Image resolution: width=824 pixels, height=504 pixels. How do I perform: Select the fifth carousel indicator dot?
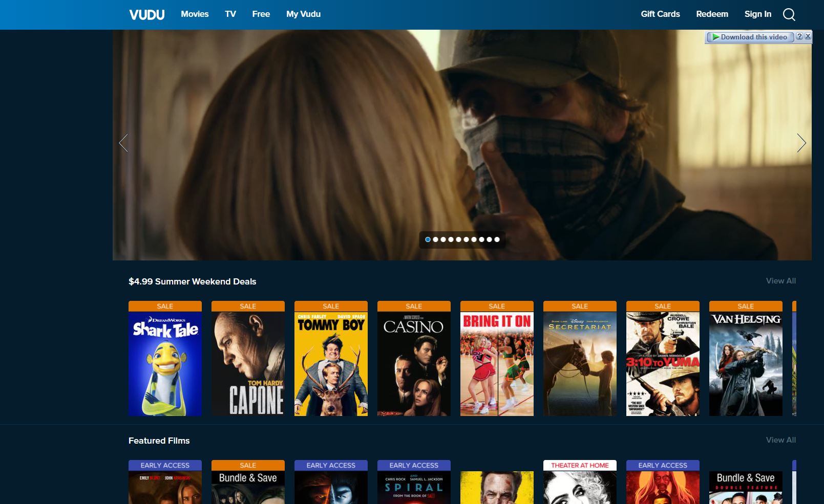458,239
